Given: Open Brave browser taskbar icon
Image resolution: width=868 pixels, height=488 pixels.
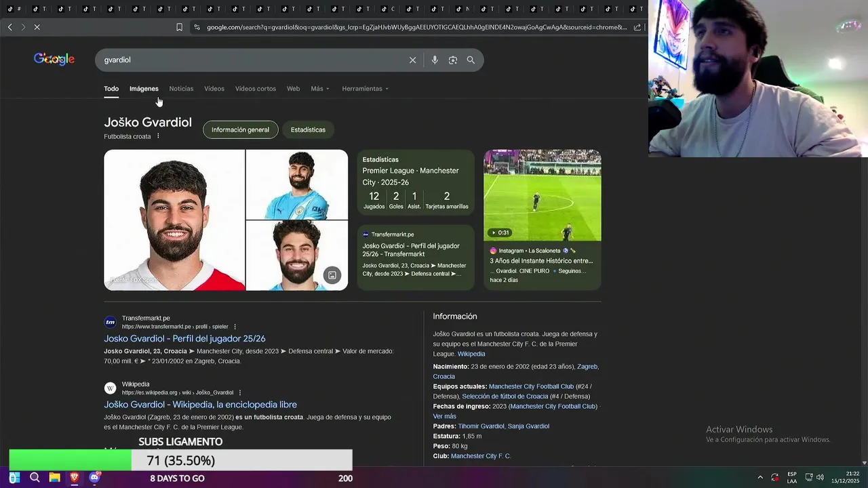Looking at the screenshot, I should pyautogui.click(x=75, y=478).
